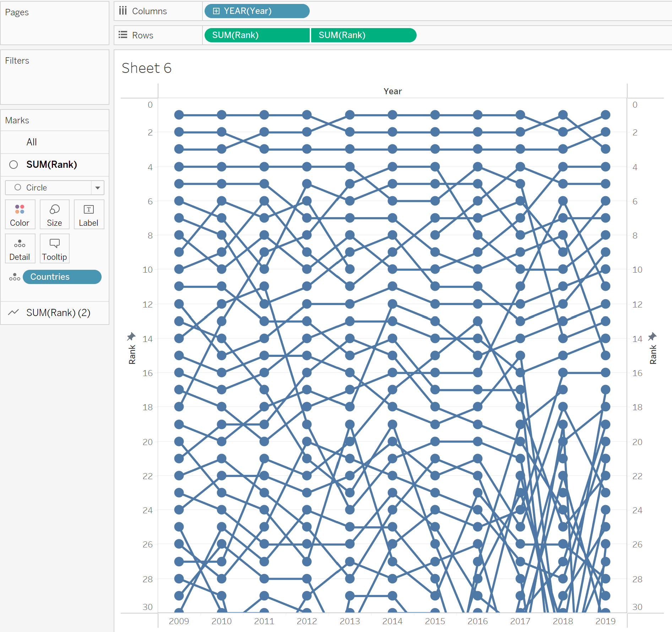This screenshot has height=632, width=672.
Task: Select the All marks card tab
Action: 55,142
